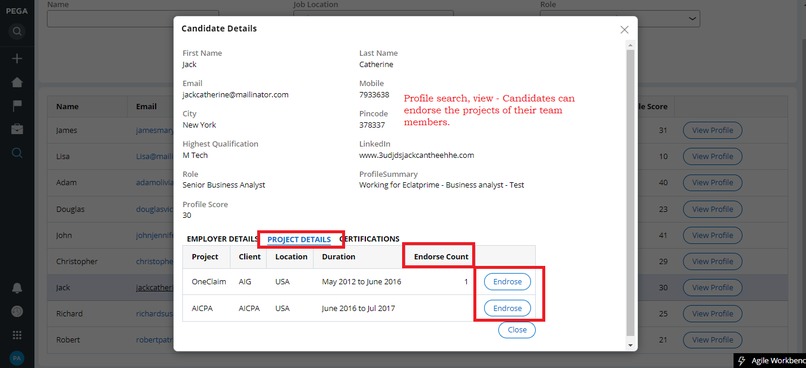Click 'June 2016 to Jul 2017' duration

click(357, 308)
